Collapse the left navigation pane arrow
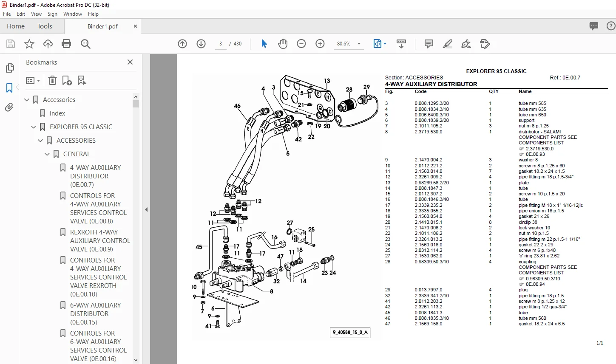The width and height of the screenshot is (616, 364). coord(146,209)
